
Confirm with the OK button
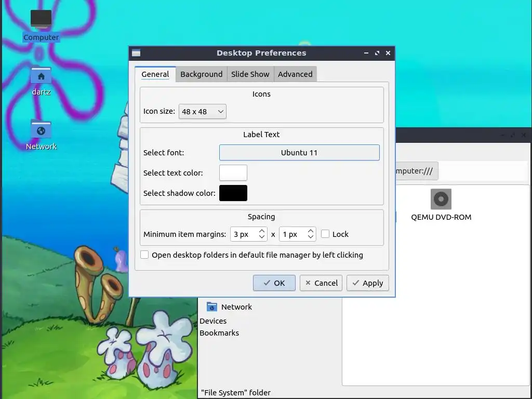pos(274,283)
